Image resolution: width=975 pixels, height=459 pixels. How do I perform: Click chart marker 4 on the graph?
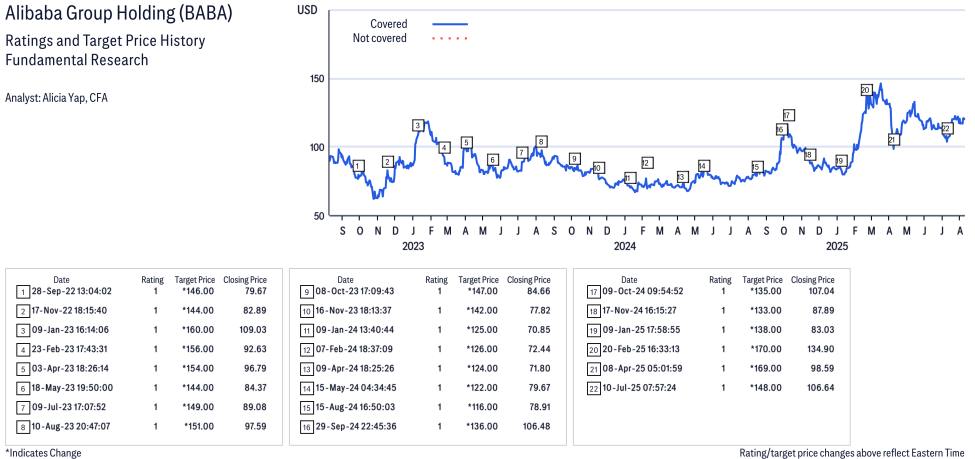click(444, 147)
